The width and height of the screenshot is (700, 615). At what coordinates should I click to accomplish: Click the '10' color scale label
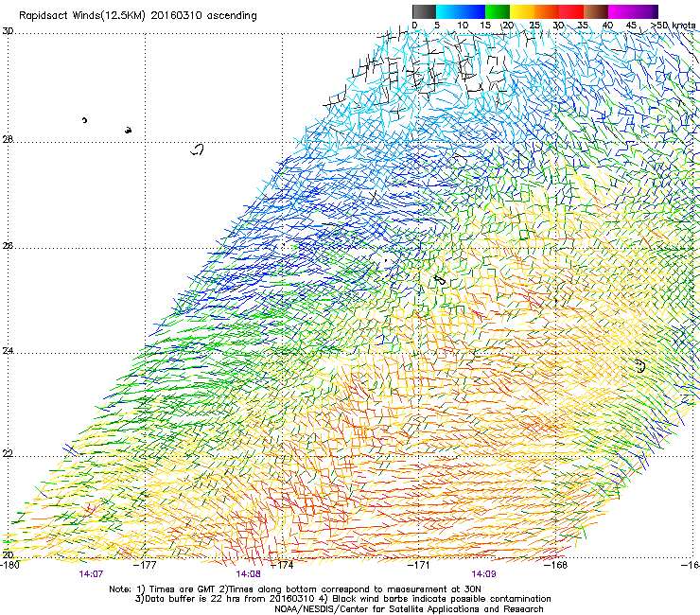(x=463, y=26)
